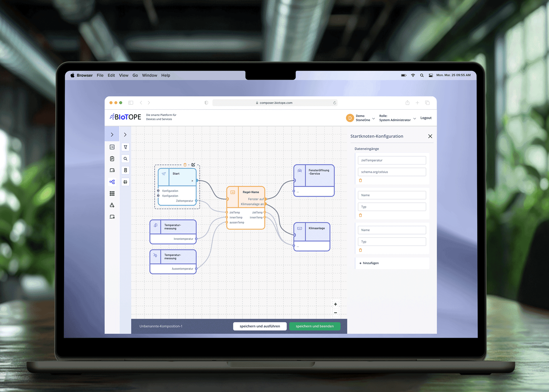Click the edit icon above Start node
Image resolution: width=549 pixels, height=392 pixels.
[193, 165]
